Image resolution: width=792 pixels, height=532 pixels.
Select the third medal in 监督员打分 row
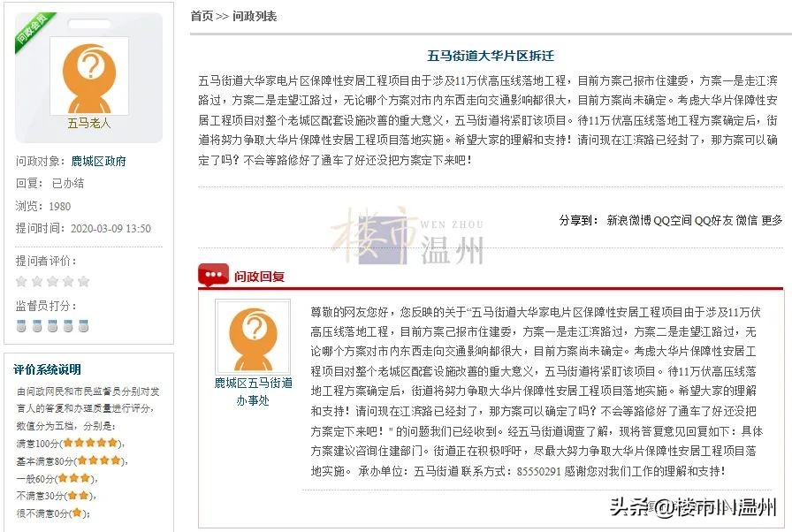[x=51, y=325]
